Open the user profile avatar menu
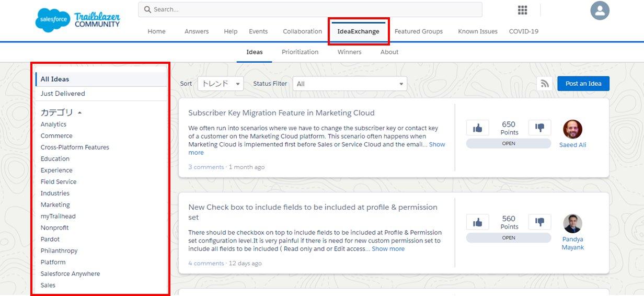Screen dimensions: 644x296 [600, 10]
